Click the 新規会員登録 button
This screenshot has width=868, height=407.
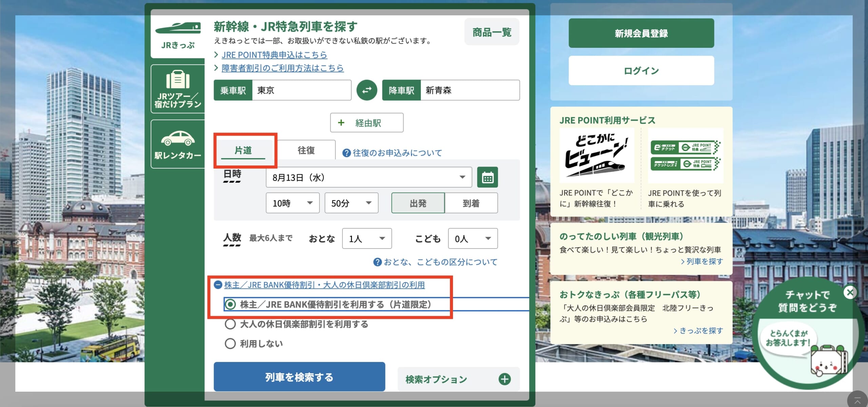point(641,33)
